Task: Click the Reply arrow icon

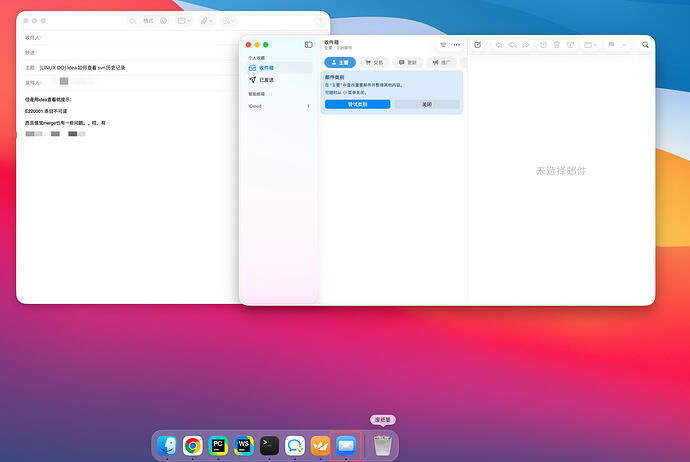Action: (499, 45)
